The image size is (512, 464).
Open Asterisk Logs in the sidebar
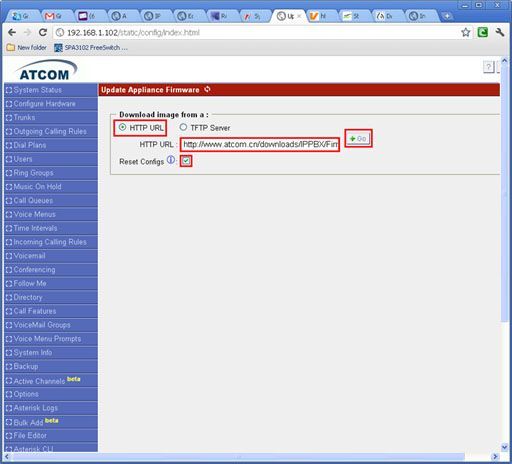pyautogui.click(x=51, y=408)
